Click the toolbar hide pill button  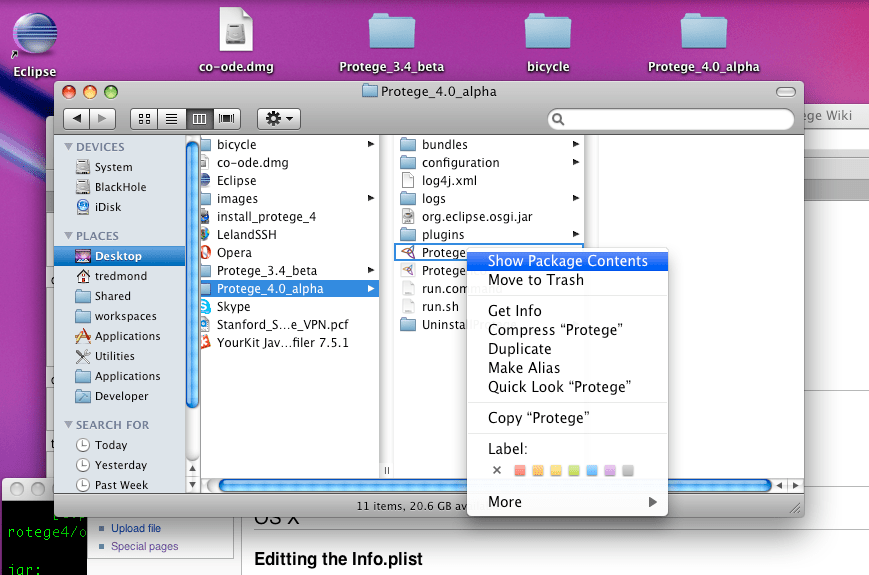(x=786, y=92)
